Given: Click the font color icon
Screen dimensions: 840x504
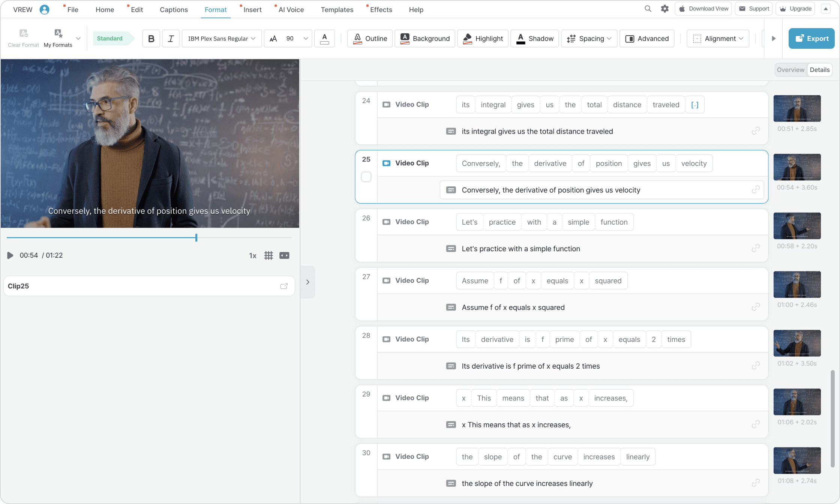Looking at the screenshot, I should click(324, 39).
